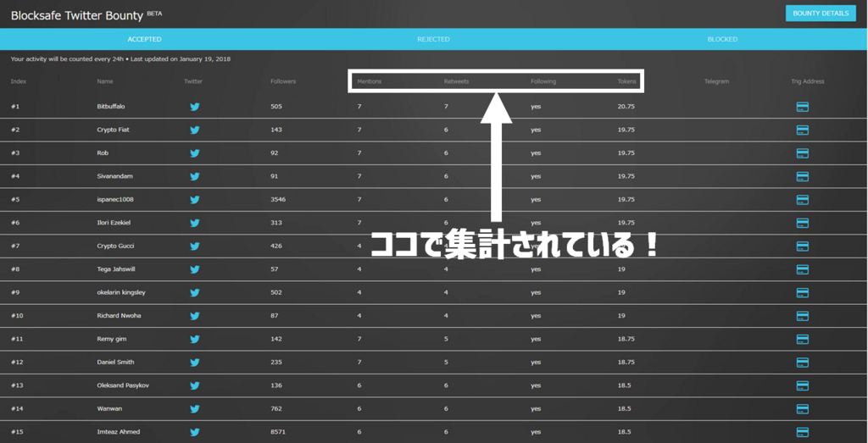Show Crypto Fiat's Trig Address card icon

click(802, 130)
